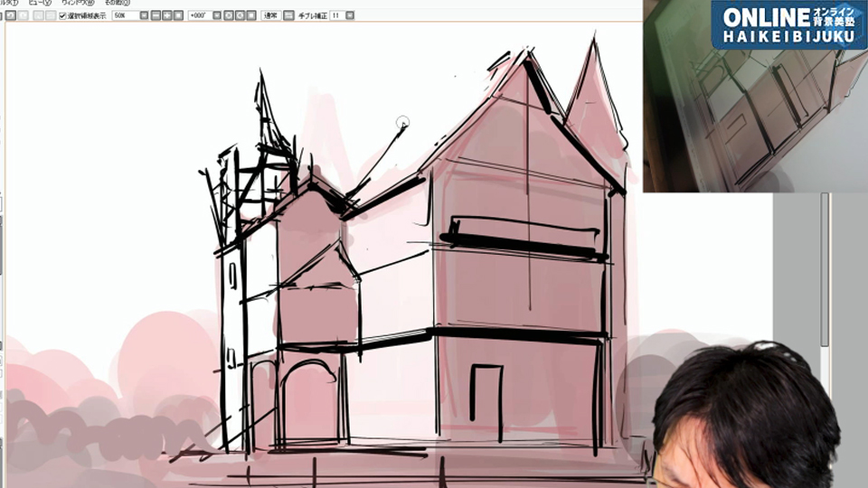Click the zoom out minus icon
This screenshot has width=868, height=488.
[x=156, y=15]
